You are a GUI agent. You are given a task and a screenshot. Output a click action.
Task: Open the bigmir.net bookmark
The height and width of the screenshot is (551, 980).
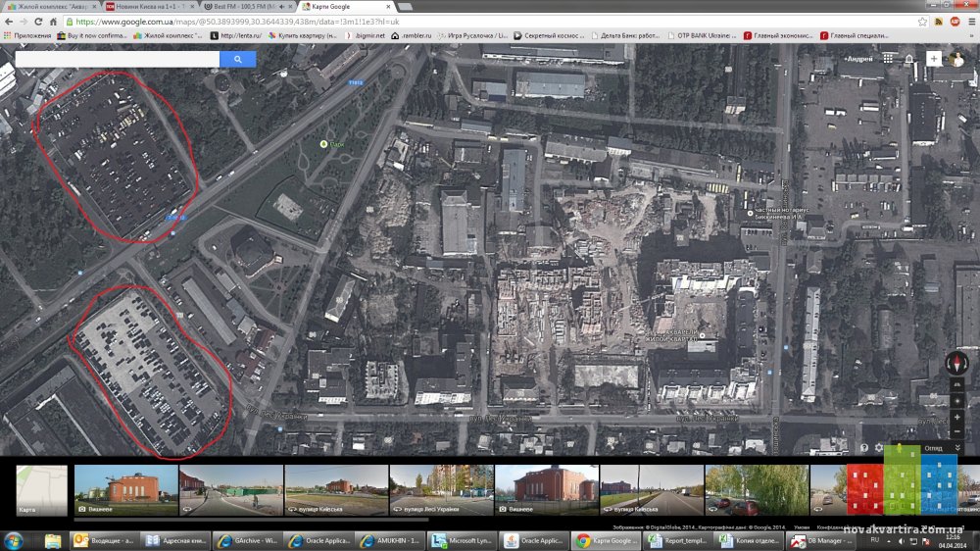pos(366,35)
